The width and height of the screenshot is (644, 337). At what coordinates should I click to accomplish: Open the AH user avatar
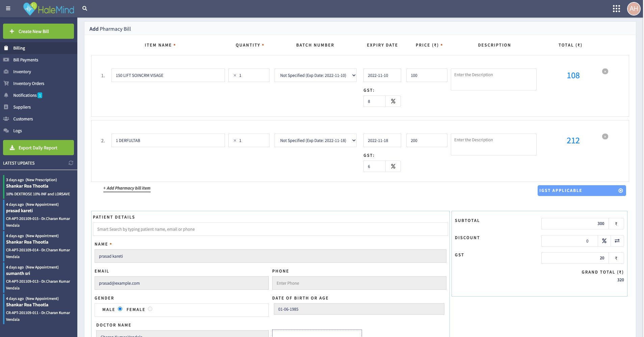(x=634, y=8)
